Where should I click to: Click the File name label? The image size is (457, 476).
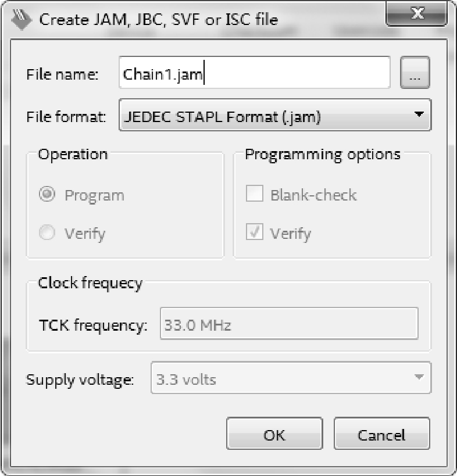(62, 74)
